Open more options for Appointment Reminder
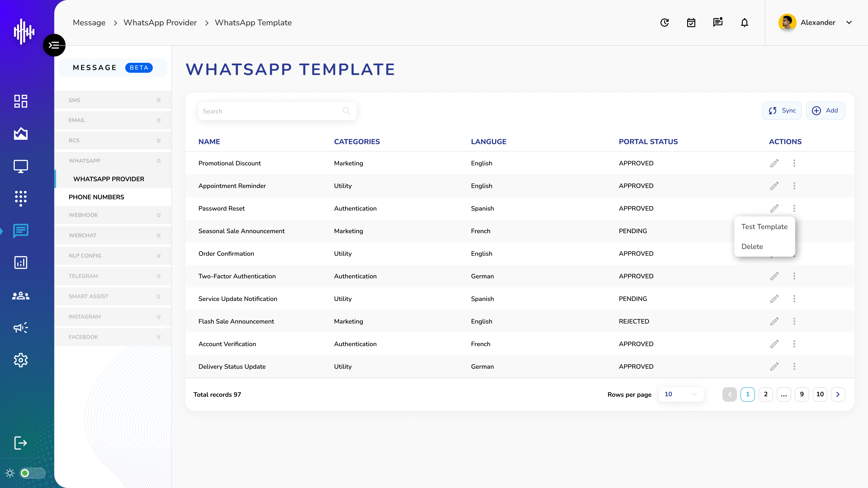The image size is (868, 488). click(794, 186)
